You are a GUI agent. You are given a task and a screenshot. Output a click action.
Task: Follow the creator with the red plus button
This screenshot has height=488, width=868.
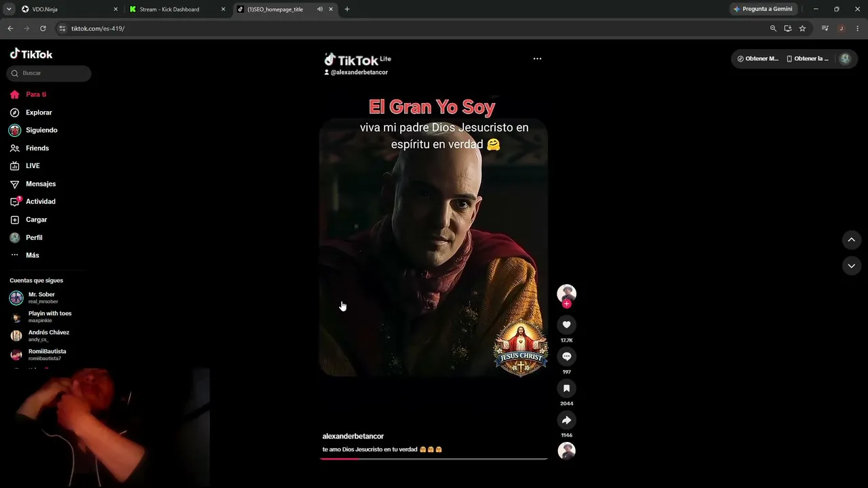pyautogui.click(x=567, y=304)
